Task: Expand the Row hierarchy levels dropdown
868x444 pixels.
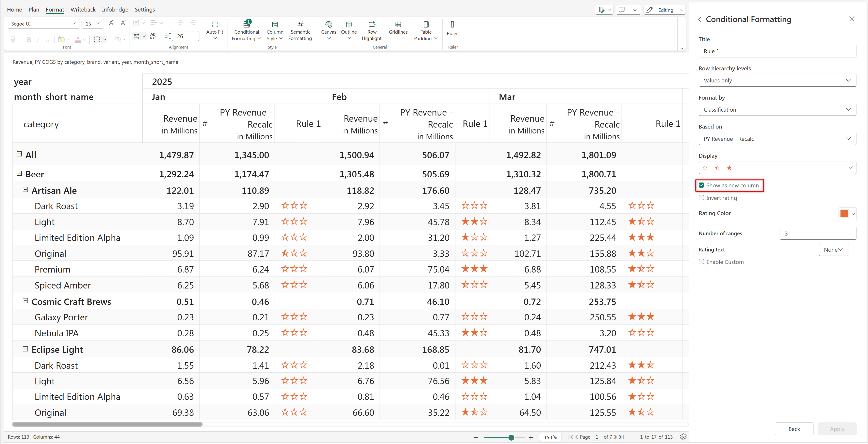Action: 777,80
